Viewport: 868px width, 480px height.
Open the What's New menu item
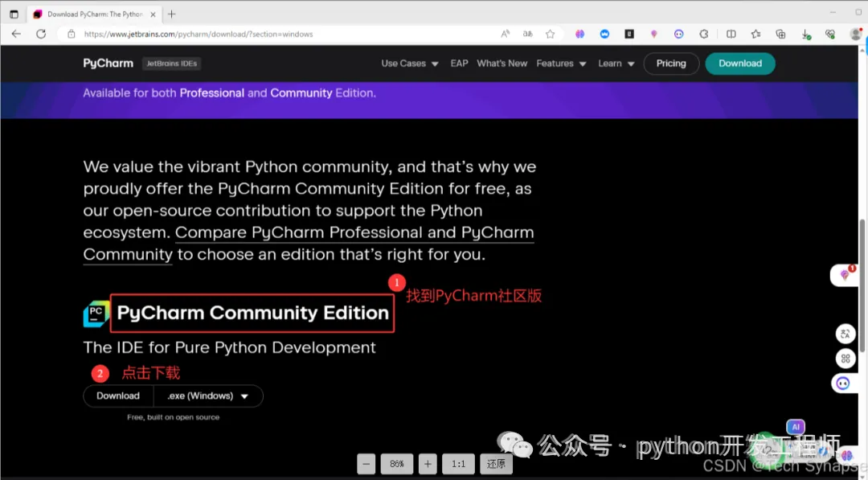[502, 64]
